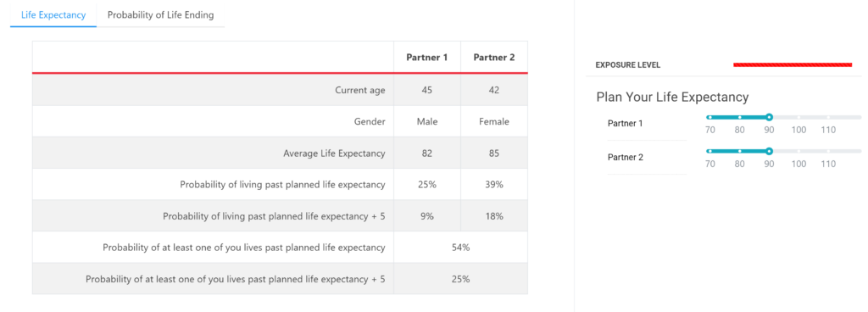
Task: Click the 54% combined probability cell
Action: pos(460,248)
